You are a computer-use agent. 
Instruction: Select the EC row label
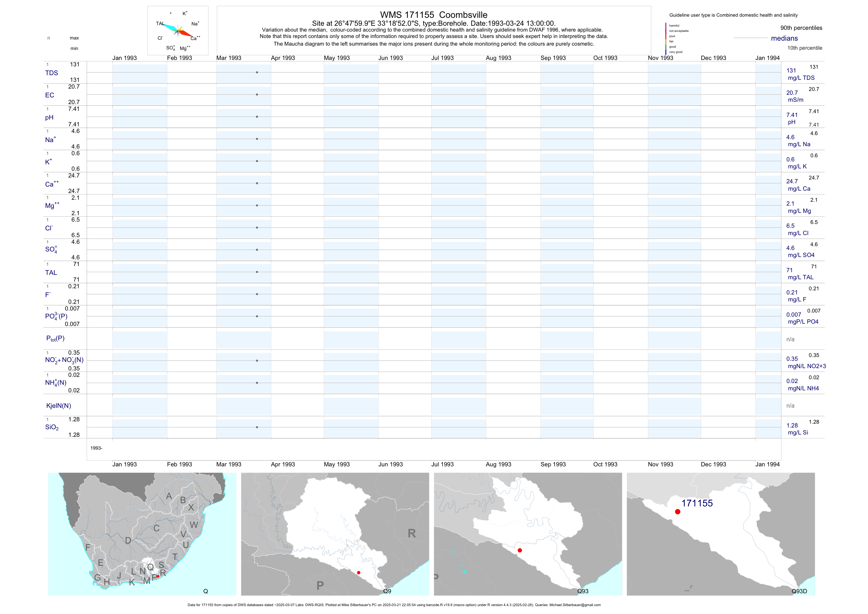(x=49, y=95)
